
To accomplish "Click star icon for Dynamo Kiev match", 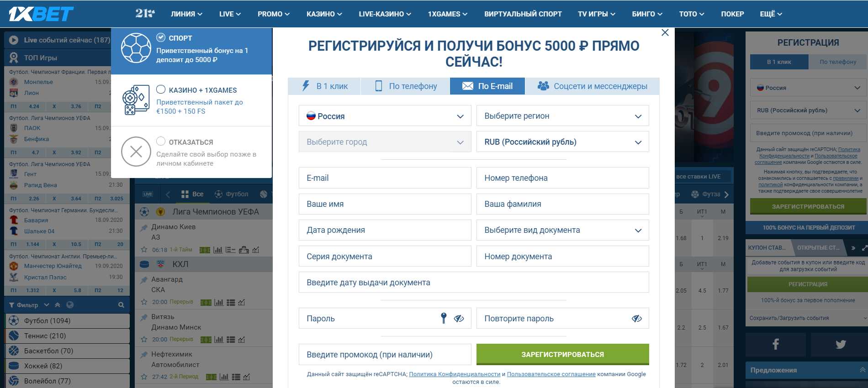I will tap(144, 250).
